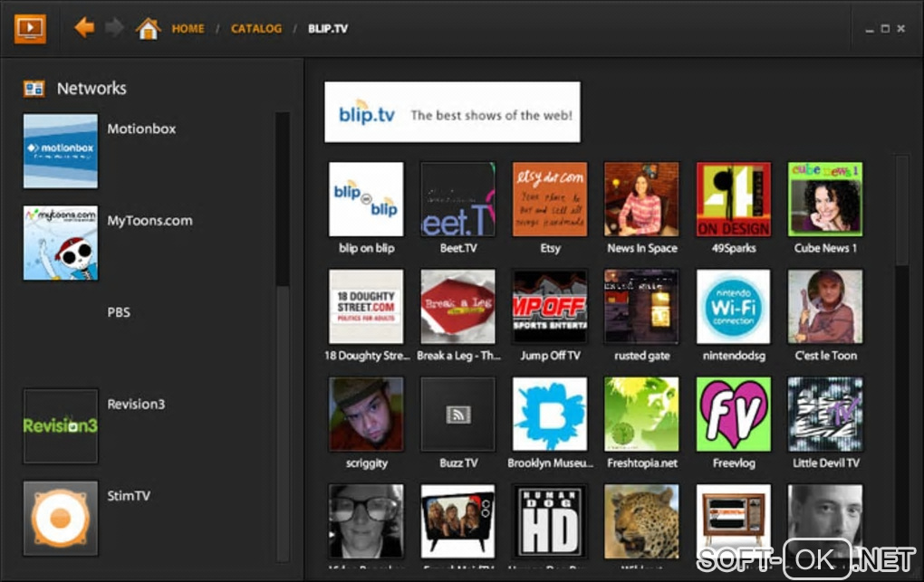Click the 'Freevlog' caption text

734,463
